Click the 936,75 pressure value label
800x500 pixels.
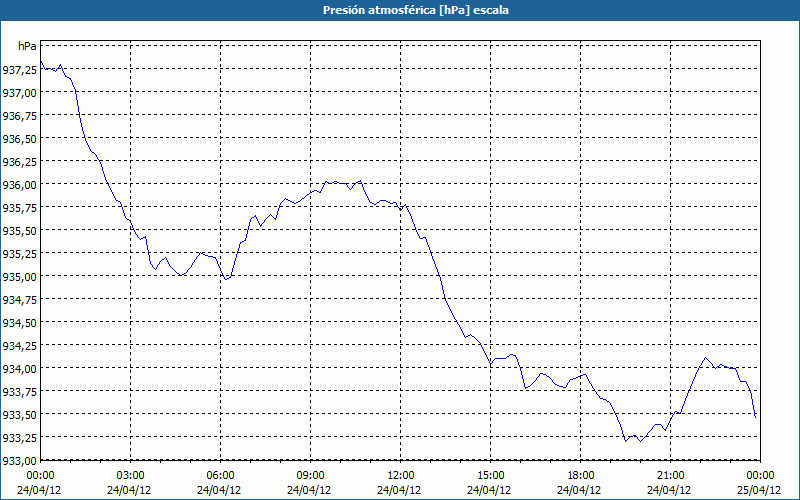tap(20, 116)
